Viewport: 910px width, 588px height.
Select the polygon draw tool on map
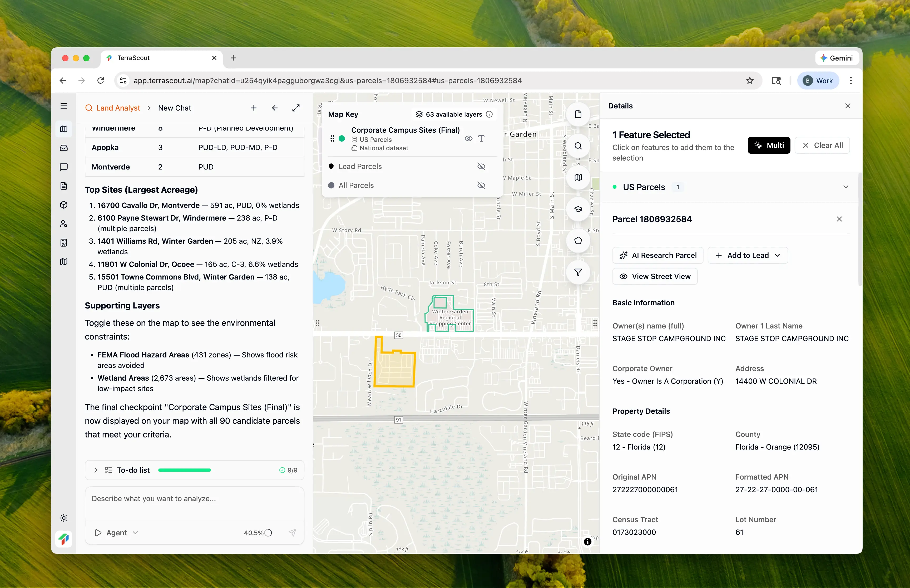[x=578, y=241]
